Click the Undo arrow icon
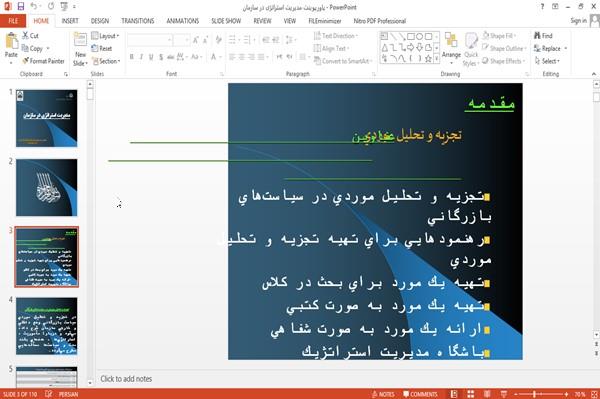This screenshot has height=399, width=600. [34, 7]
